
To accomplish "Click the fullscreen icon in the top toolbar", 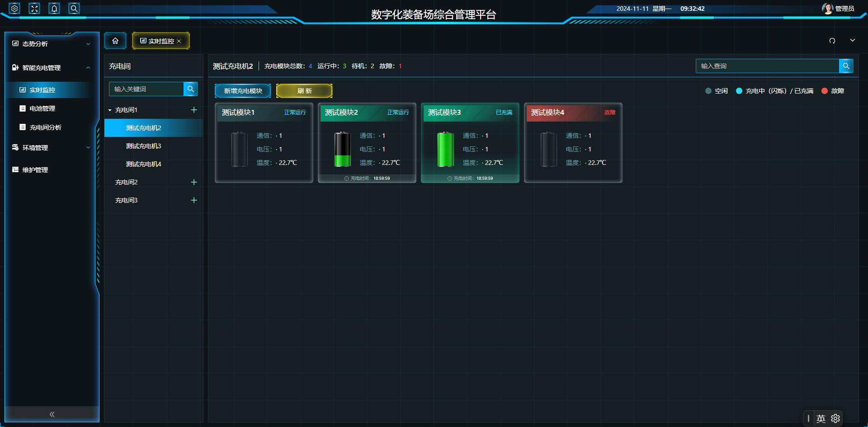I will click(34, 8).
